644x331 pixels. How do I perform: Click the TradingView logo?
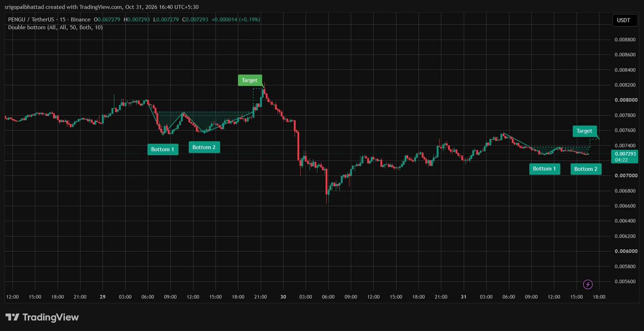42,317
